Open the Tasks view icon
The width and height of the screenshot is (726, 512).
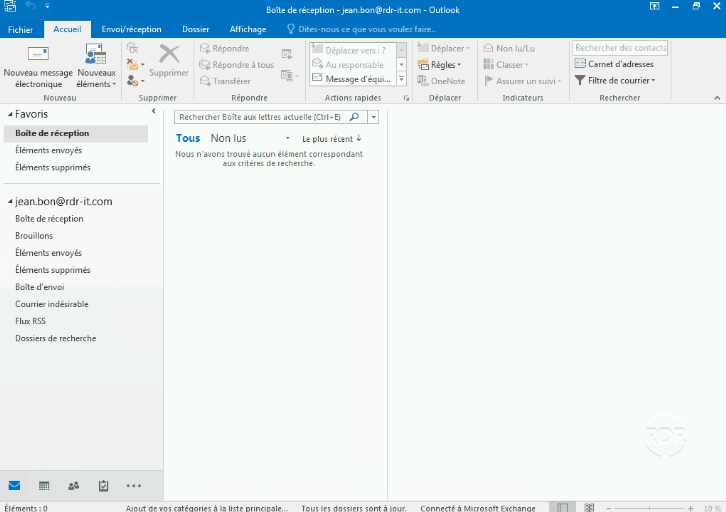pyautogui.click(x=103, y=486)
